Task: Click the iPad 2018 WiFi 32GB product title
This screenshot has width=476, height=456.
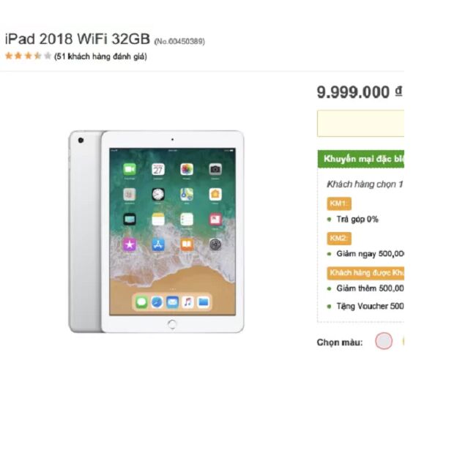Action: pyautogui.click(x=78, y=39)
